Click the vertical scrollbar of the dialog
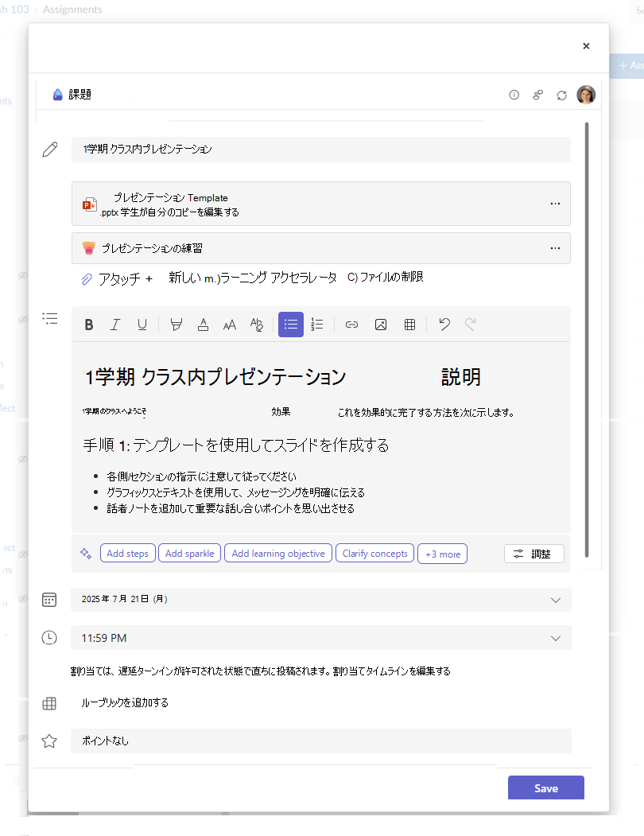The image size is (644, 836). tap(587, 340)
